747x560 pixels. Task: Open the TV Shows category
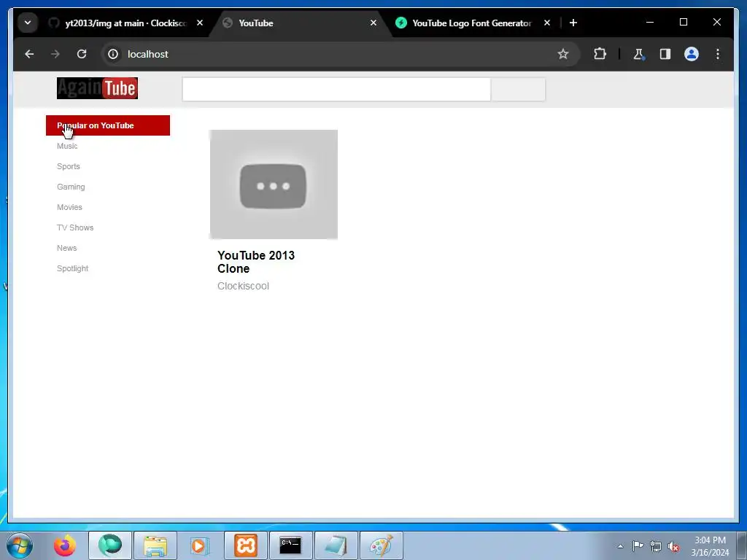pos(75,227)
